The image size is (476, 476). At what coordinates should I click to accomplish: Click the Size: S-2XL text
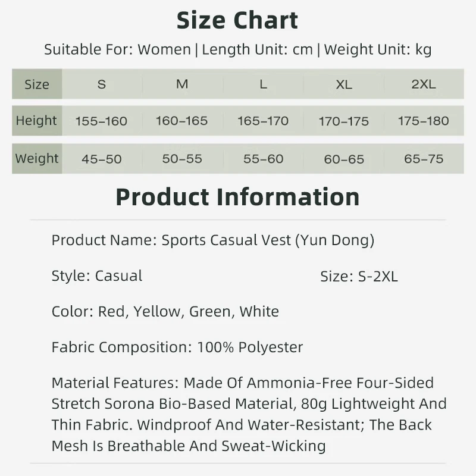point(359,276)
